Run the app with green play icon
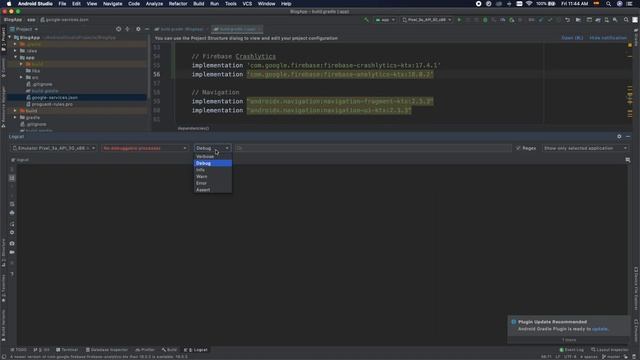The height and width of the screenshot is (360, 640). [x=459, y=20]
